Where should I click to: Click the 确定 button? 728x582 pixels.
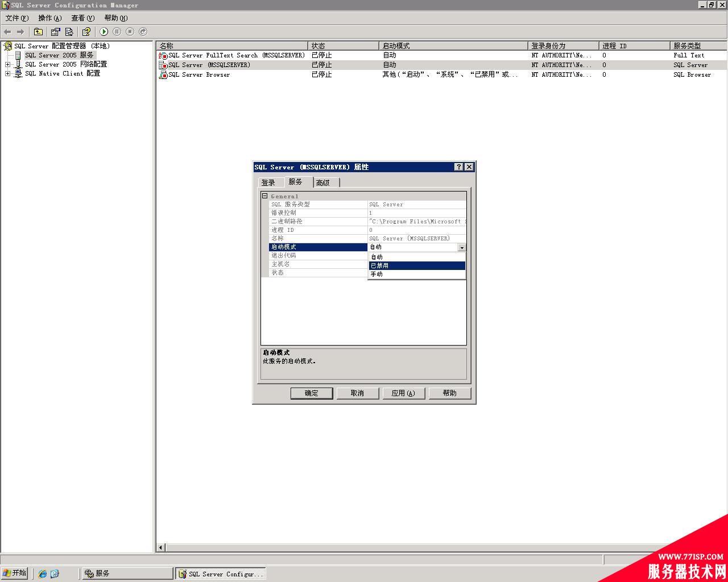[x=312, y=393]
